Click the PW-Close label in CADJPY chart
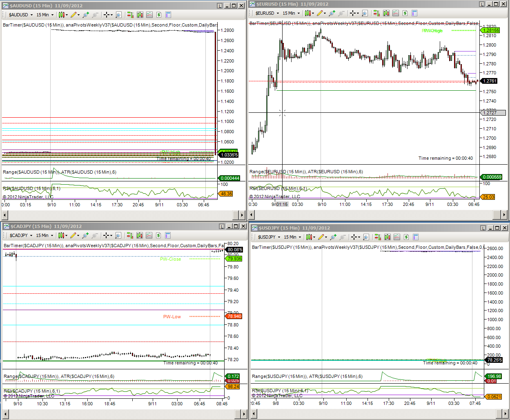 (x=170, y=259)
